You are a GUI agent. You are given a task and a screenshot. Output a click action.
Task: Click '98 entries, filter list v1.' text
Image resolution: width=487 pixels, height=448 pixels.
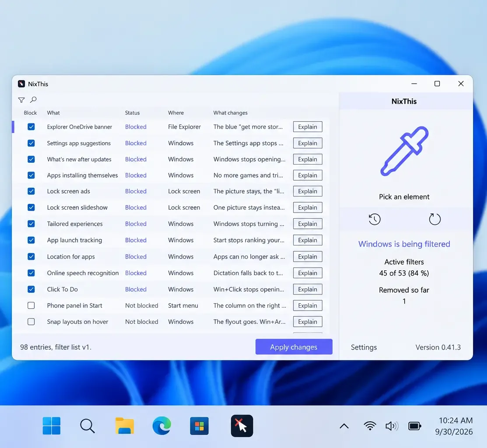56,347
